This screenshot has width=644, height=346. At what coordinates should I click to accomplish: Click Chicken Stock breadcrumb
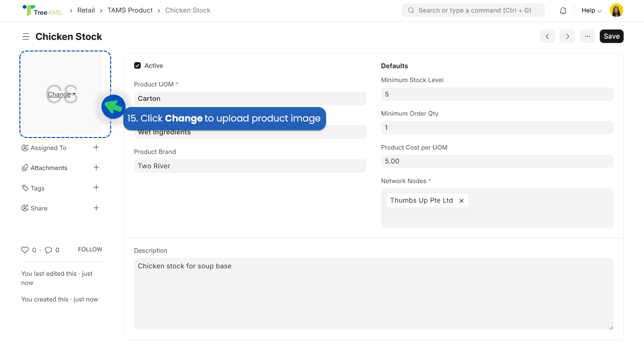pyautogui.click(x=188, y=10)
